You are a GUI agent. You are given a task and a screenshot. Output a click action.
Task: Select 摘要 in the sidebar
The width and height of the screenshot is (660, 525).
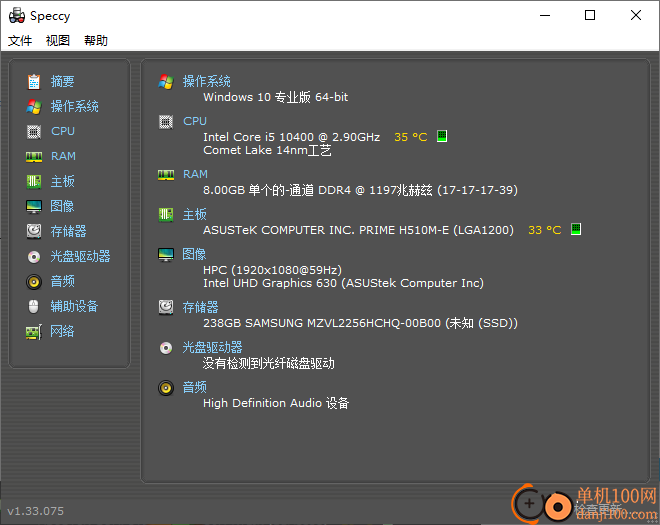(x=62, y=81)
